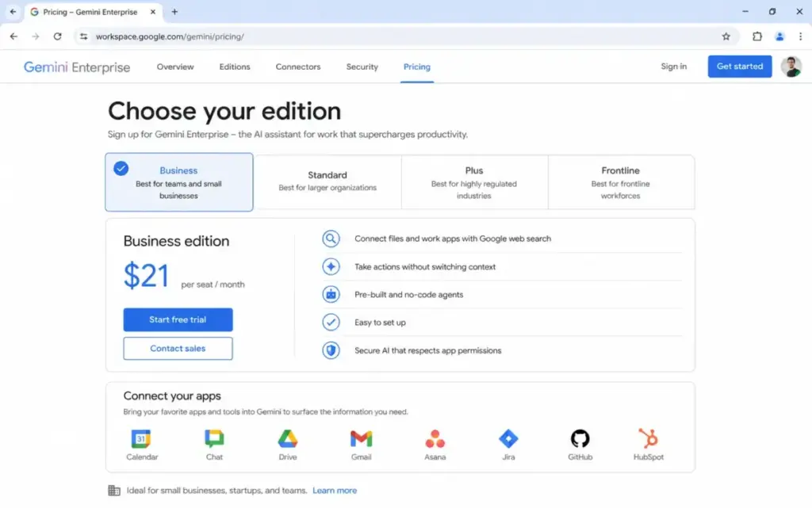Viewport: 812px width, 508px height.
Task: Click the building icon beside Ideal for small businesses
Action: click(114, 491)
